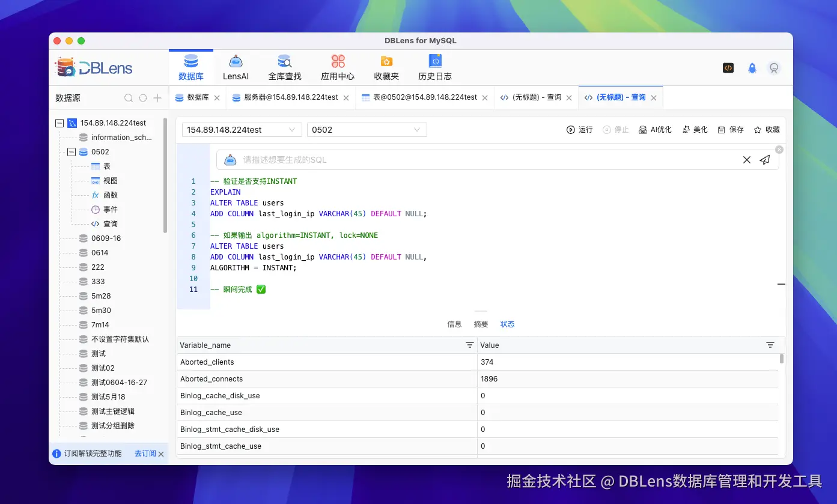Open filter for Value column
This screenshot has width=837, height=504.
click(770, 345)
